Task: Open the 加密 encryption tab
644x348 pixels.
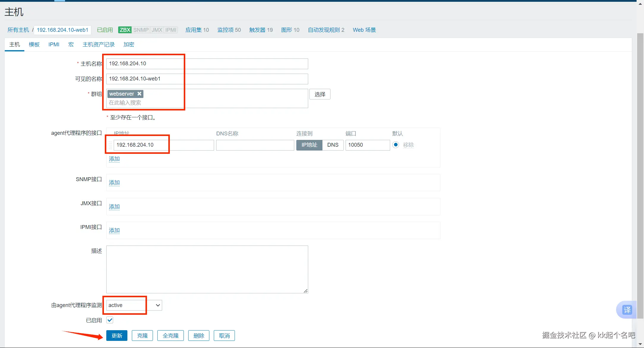Action: 129,45
